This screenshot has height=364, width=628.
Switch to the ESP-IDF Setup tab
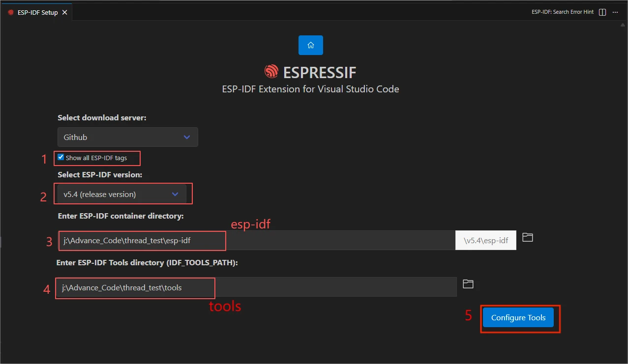[37, 13]
